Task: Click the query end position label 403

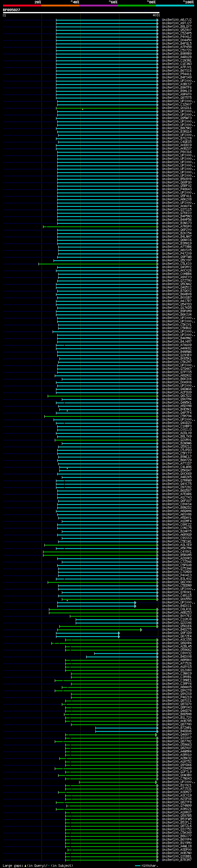Action: pyautogui.click(x=155, y=15)
